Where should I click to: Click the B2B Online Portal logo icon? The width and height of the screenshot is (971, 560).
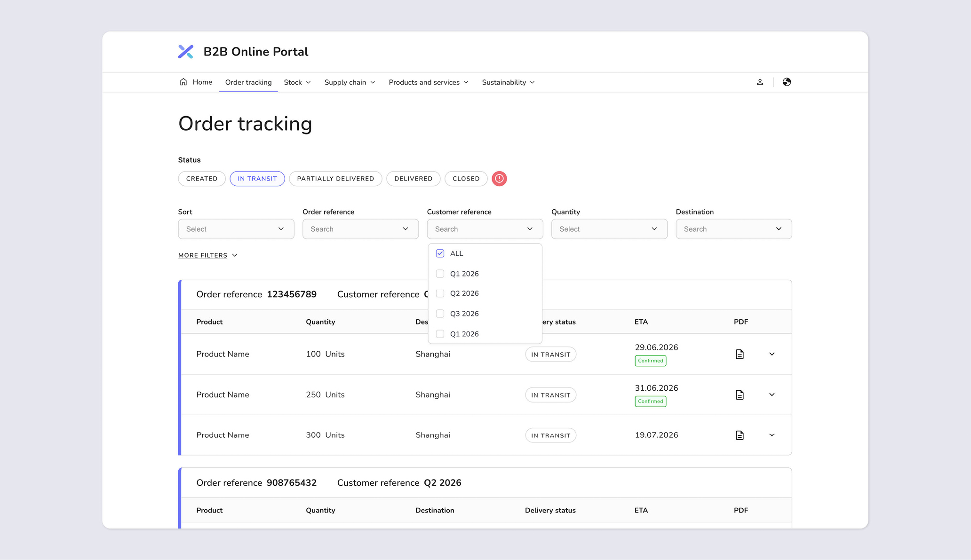(x=186, y=52)
